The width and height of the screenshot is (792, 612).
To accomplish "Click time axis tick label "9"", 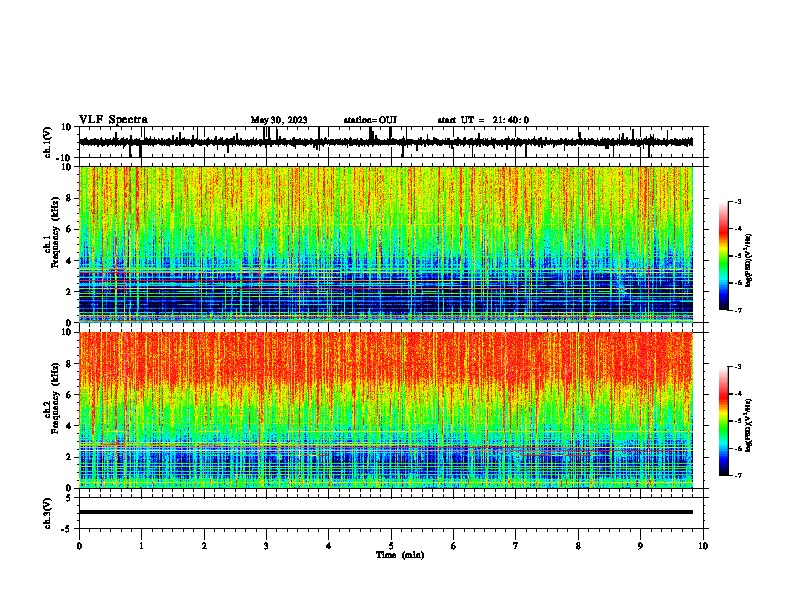I will point(640,545).
